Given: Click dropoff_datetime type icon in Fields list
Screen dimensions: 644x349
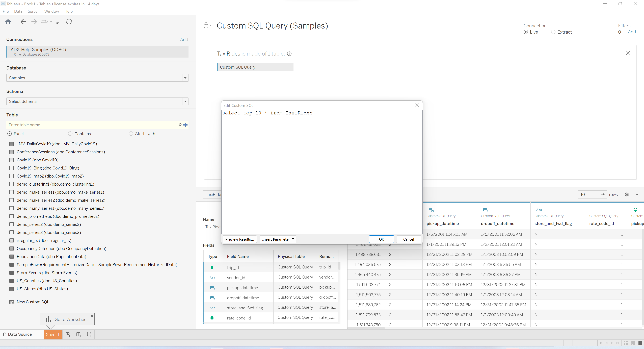Looking at the screenshot, I should [x=212, y=298].
